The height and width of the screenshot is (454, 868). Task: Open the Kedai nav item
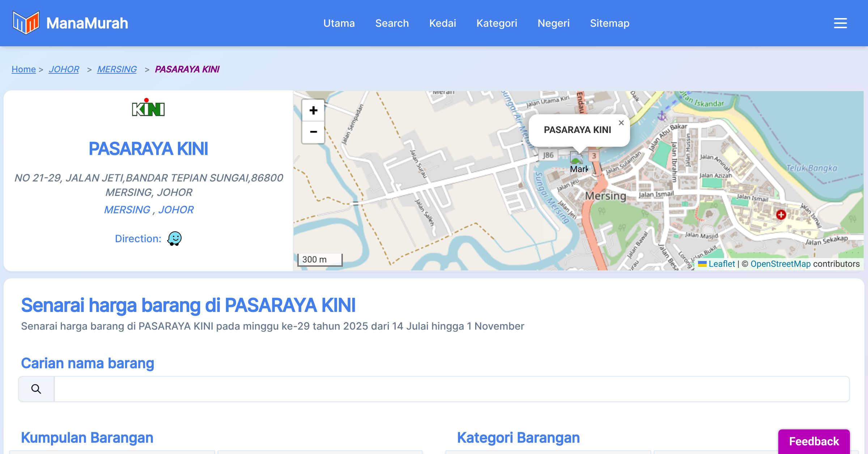(442, 23)
